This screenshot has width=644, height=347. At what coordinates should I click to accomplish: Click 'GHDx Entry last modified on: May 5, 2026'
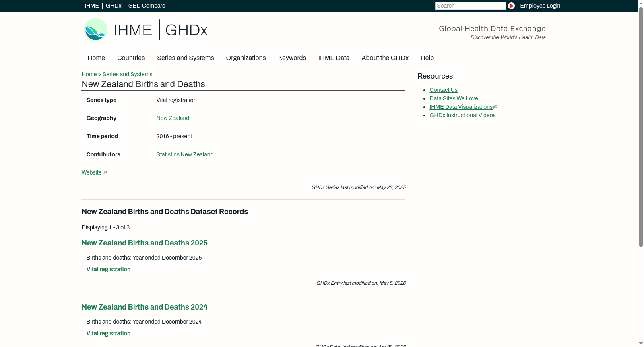(x=361, y=283)
